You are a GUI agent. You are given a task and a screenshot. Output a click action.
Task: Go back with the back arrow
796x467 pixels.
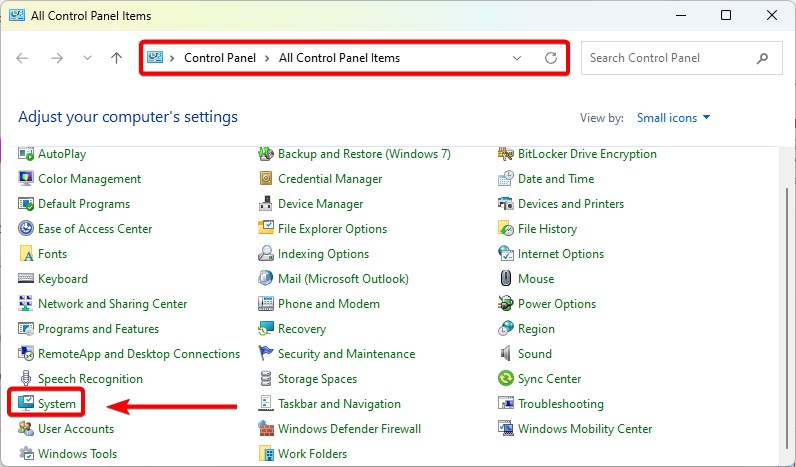[22, 58]
